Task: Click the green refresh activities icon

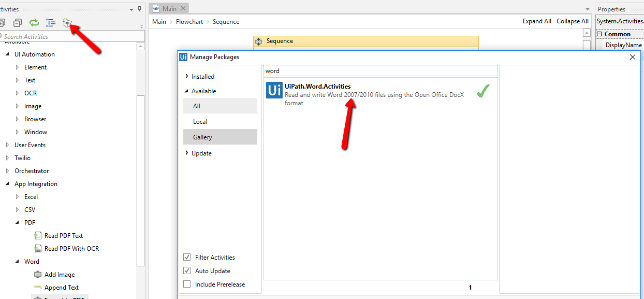Action: click(34, 23)
